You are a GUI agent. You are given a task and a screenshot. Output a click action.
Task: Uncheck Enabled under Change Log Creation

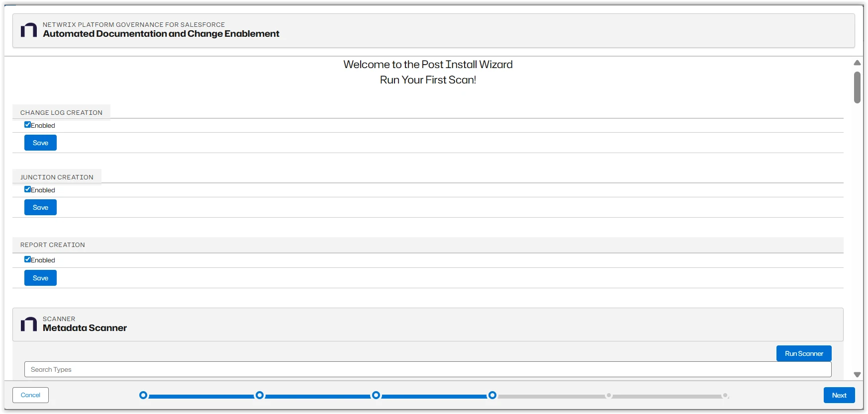click(x=28, y=125)
